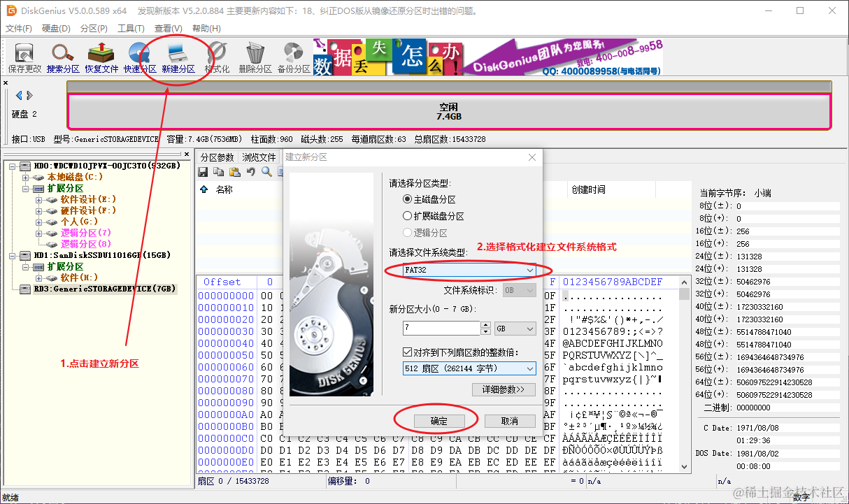Expand the 个人(G:) tree node
This screenshot has height=504, width=849.
tap(39, 222)
